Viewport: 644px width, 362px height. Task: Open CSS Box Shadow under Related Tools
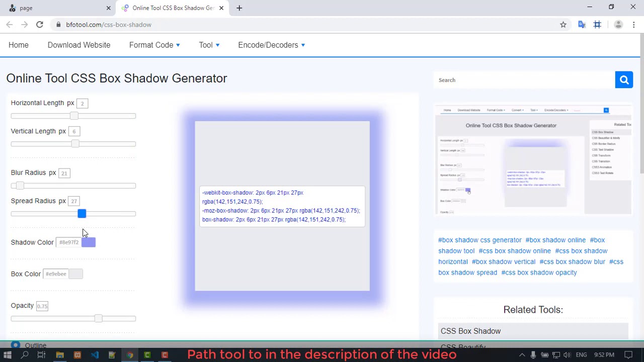[533, 331]
